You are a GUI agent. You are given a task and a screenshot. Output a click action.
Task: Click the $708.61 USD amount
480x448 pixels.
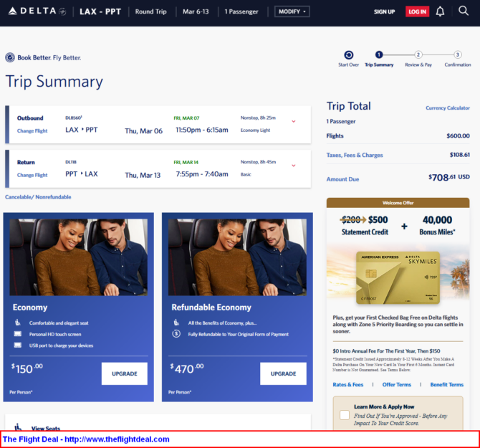click(448, 177)
